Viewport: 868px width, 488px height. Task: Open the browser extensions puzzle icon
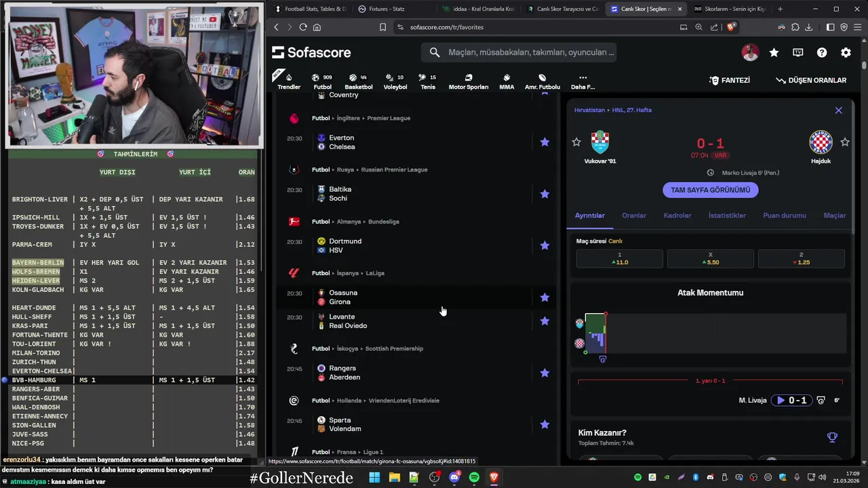pos(795,27)
